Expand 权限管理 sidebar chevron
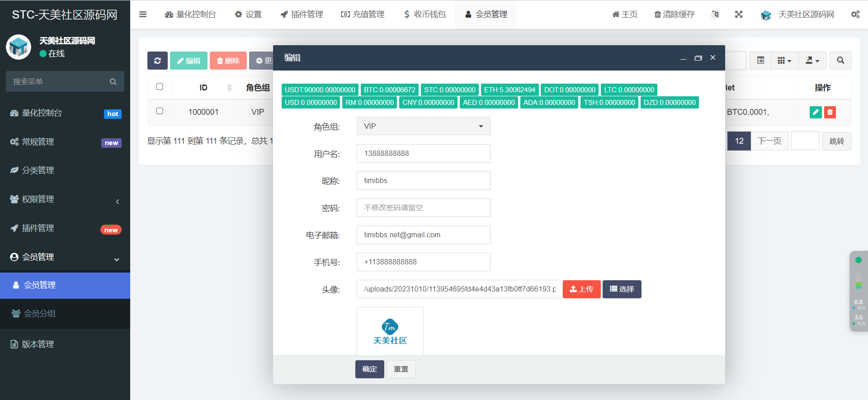This screenshot has width=868, height=400. [x=118, y=202]
